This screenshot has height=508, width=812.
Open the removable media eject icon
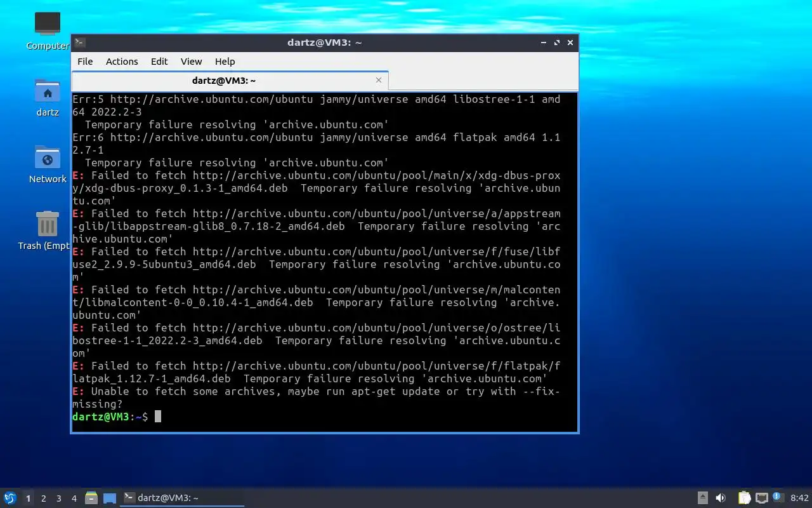click(703, 498)
